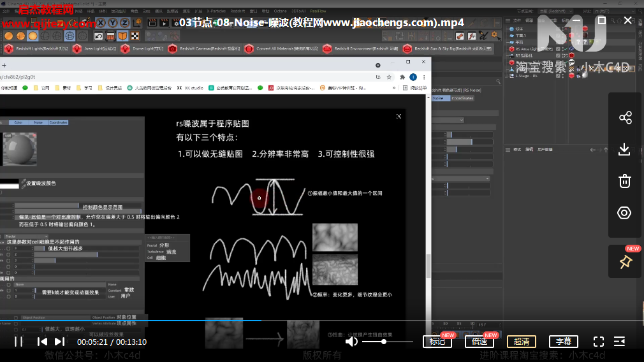Switch to Noise tab in embedded image
This screenshot has width=644, height=362.
[38, 122]
